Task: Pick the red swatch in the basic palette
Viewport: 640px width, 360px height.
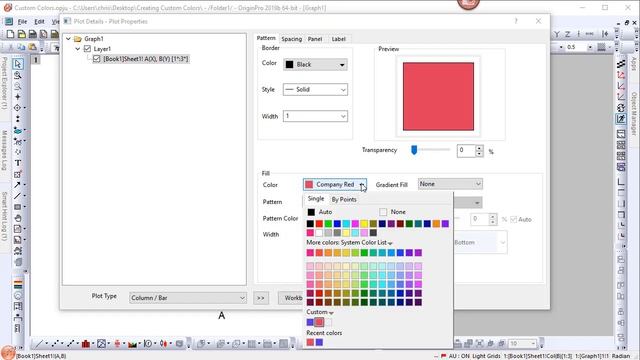Action: [x=319, y=224]
